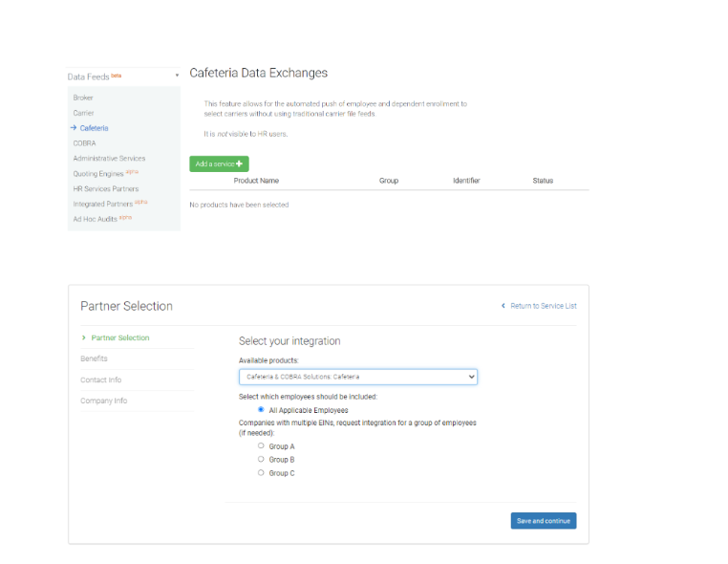Open the COBRA sidebar item
The width and height of the screenshot is (728, 564).
(x=84, y=143)
